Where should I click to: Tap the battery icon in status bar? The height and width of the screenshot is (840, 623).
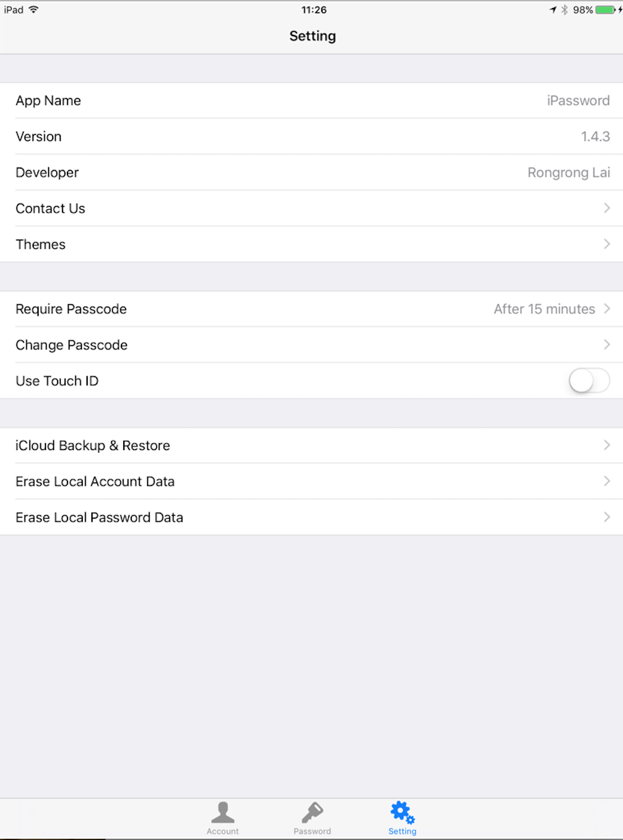coord(605,10)
